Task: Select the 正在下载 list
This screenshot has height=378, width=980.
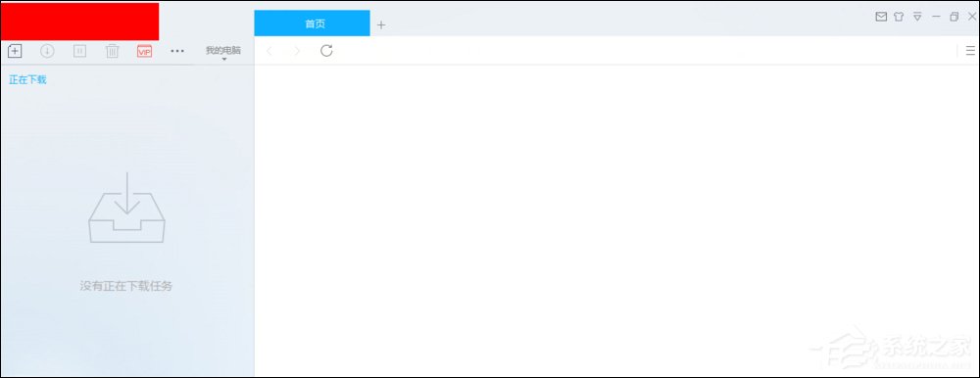Action: 27,79
